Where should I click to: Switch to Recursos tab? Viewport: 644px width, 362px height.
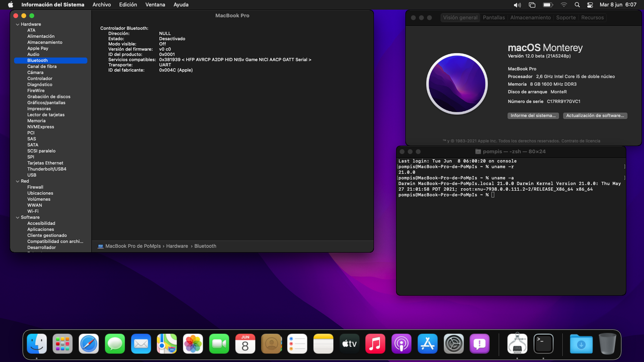[592, 18]
